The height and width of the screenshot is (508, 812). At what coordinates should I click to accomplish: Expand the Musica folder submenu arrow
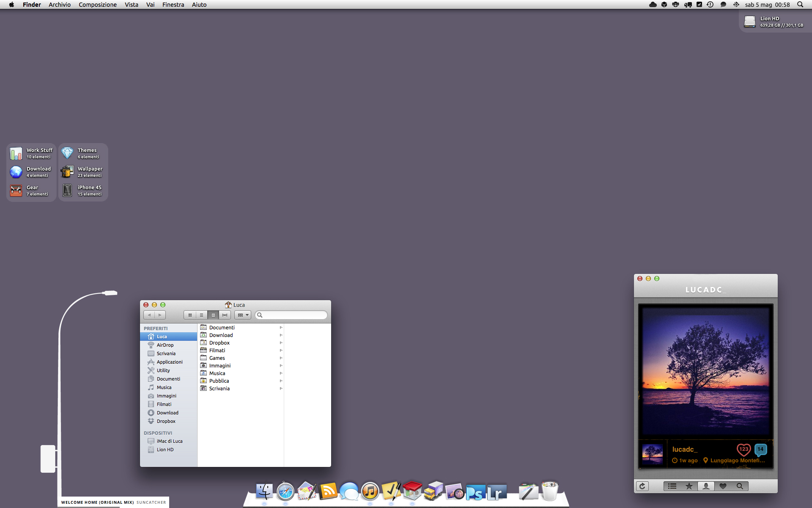click(x=280, y=373)
